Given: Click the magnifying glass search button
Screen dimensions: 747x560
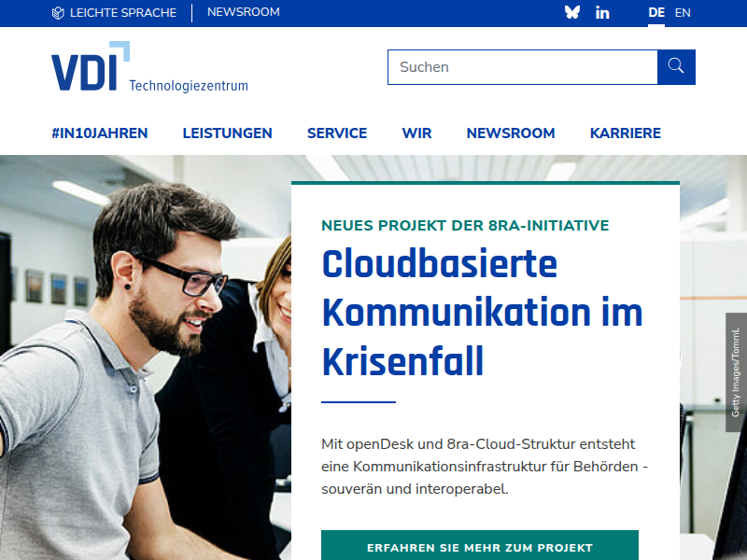Looking at the screenshot, I should (x=676, y=67).
